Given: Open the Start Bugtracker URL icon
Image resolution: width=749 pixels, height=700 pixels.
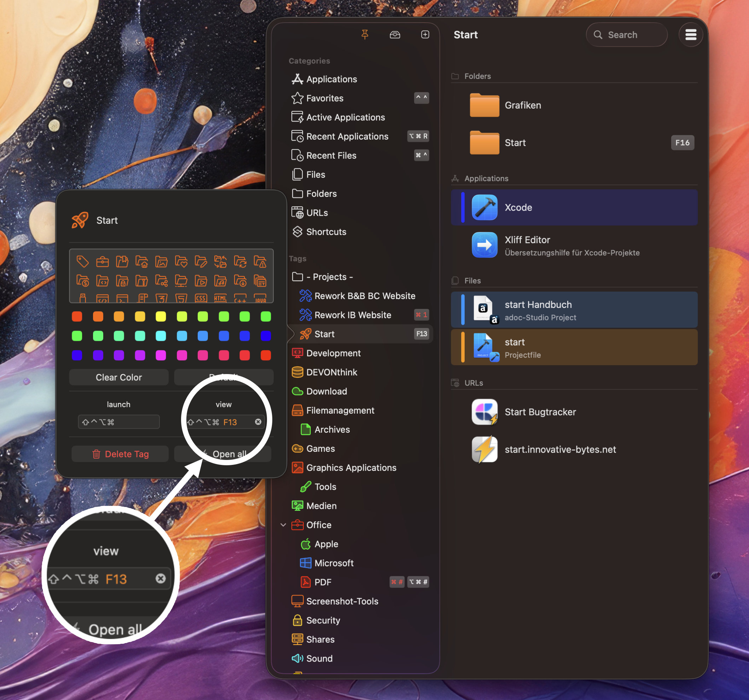Looking at the screenshot, I should pyautogui.click(x=484, y=412).
